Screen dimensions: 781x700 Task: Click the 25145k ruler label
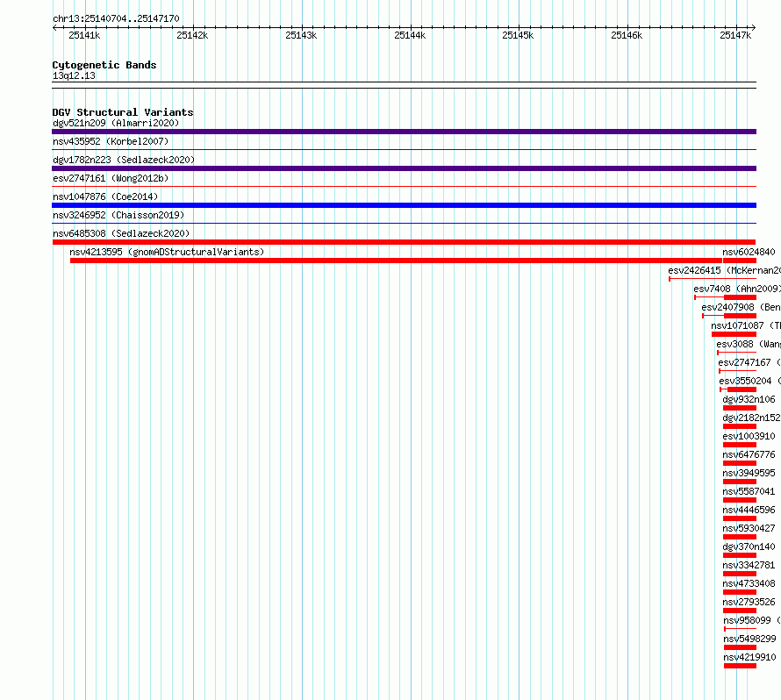tap(518, 35)
